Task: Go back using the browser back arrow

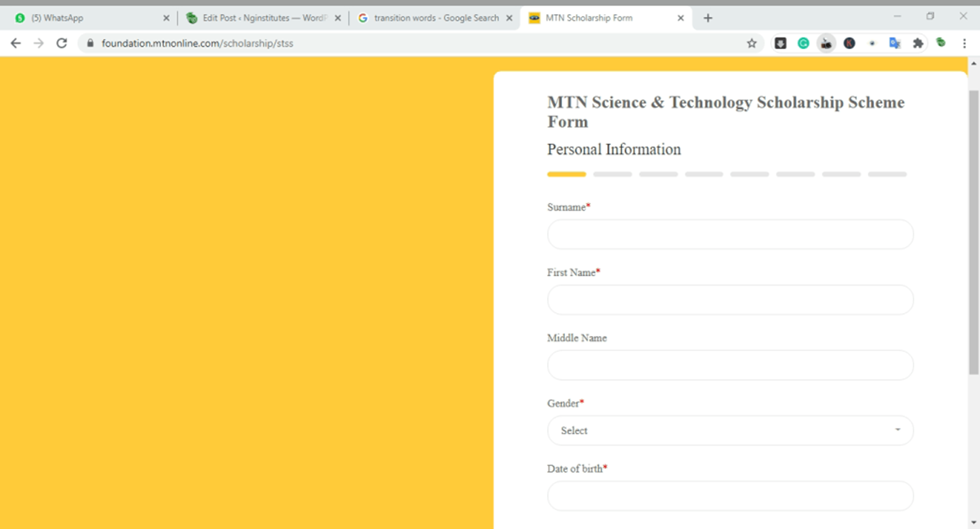Action: point(16,43)
